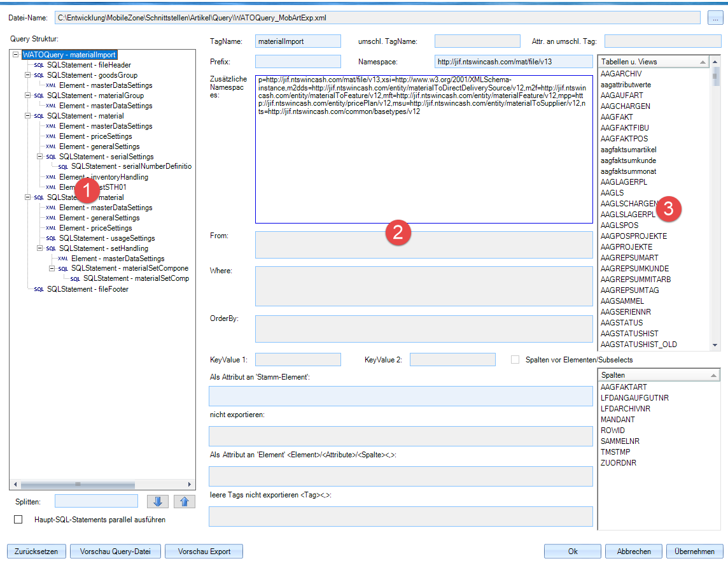
Task: Select AAGSERIENNR in tables list
Action: pyautogui.click(x=626, y=311)
